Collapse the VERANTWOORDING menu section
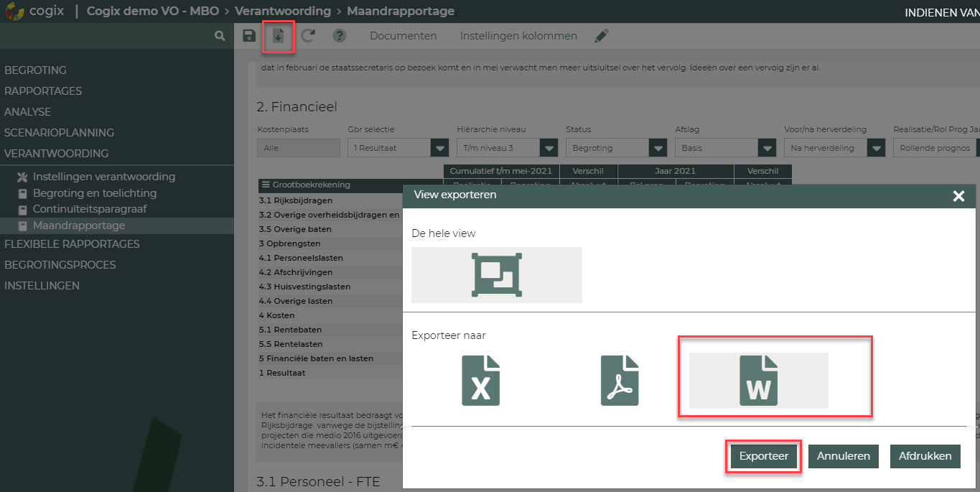980x492 pixels. tap(57, 154)
